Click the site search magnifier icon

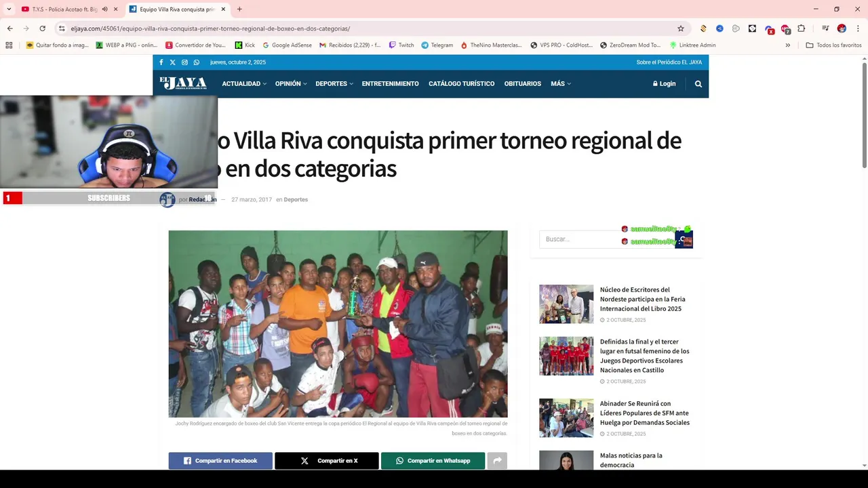[x=698, y=84]
